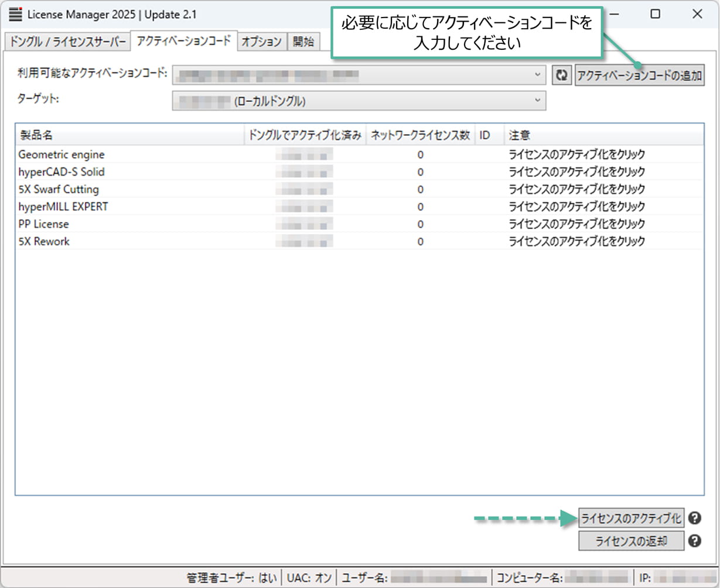Click アクティベーションコードの追加 button

(639, 76)
